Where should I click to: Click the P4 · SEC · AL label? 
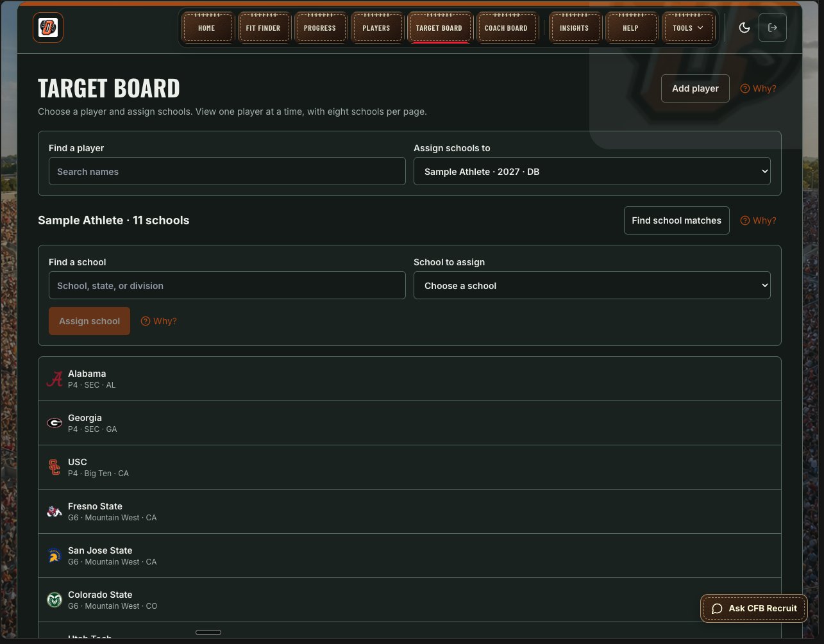point(92,385)
